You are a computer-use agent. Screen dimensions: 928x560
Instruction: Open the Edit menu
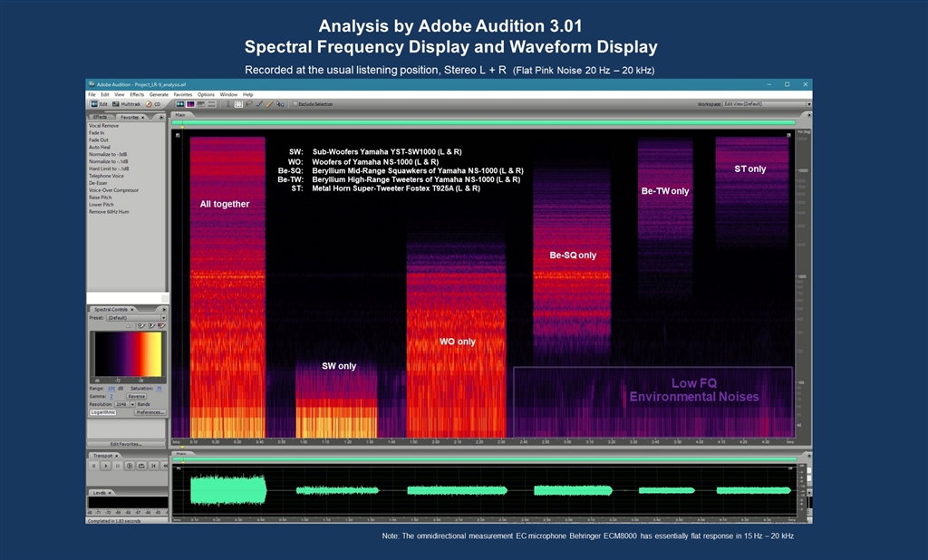point(105,95)
